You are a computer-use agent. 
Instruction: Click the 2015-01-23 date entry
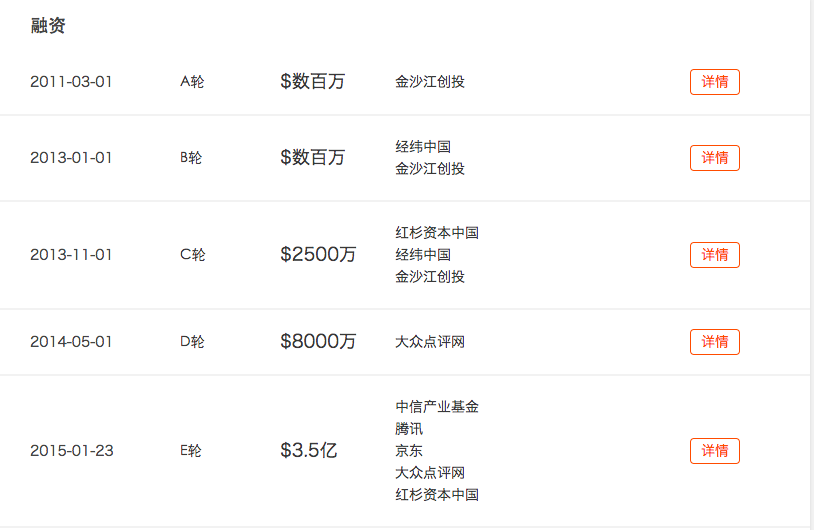[x=72, y=451]
